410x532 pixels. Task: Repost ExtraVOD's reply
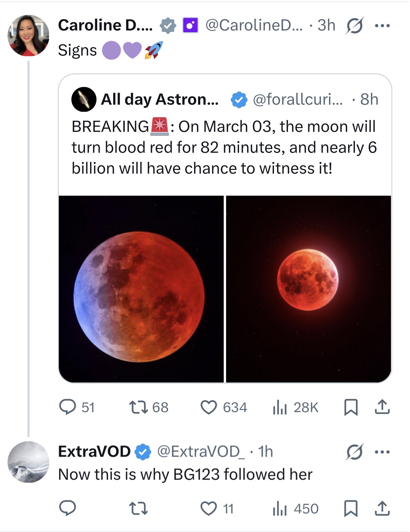[138, 509]
